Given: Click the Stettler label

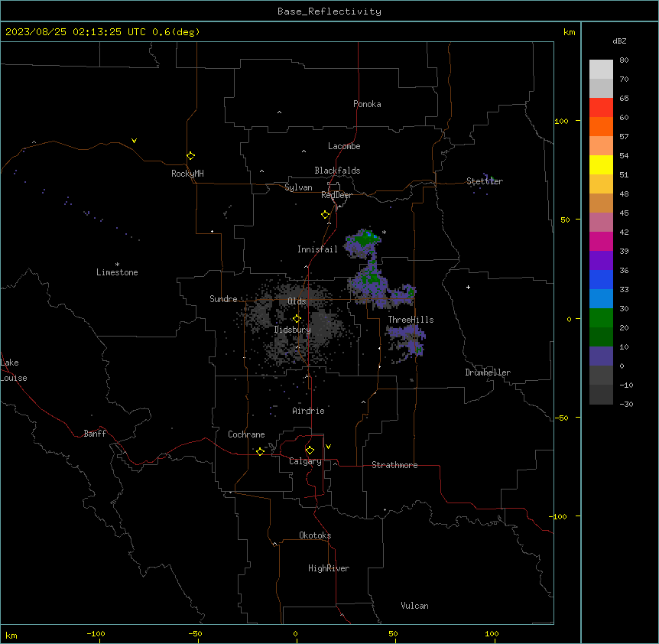Looking at the screenshot, I should coord(485,181).
